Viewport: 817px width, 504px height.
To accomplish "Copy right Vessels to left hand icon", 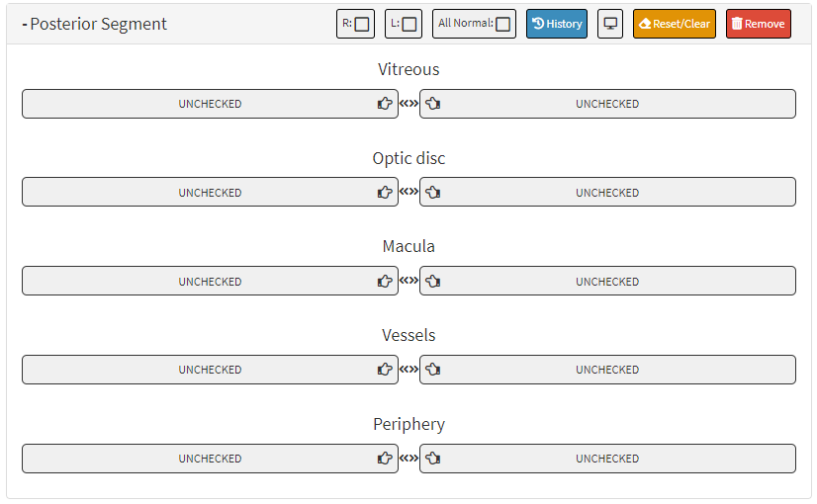I will tap(385, 370).
